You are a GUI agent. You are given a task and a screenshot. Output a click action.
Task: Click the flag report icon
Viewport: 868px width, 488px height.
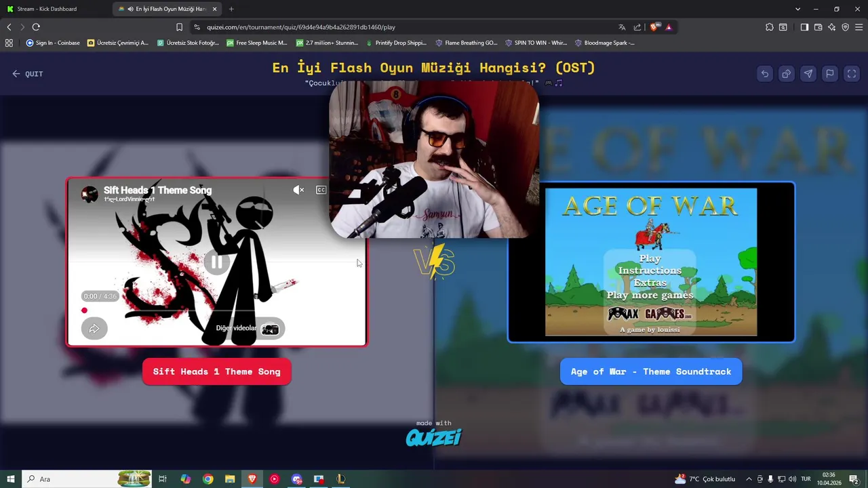(x=830, y=74)
